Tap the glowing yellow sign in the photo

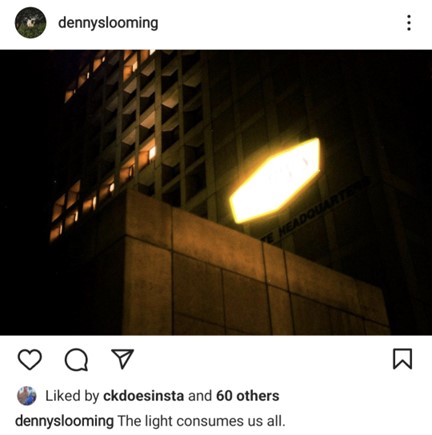point(275,180)
